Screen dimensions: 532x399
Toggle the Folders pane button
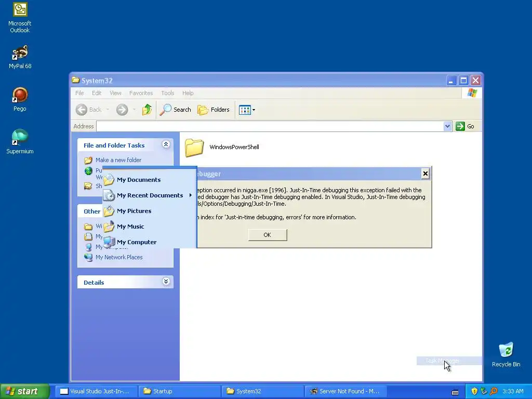coord(214,110)
